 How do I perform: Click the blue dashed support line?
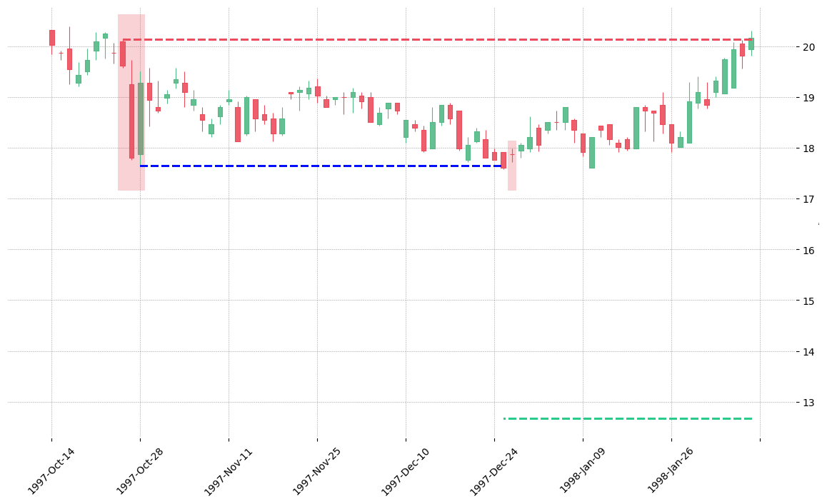(x=321, y=166)
